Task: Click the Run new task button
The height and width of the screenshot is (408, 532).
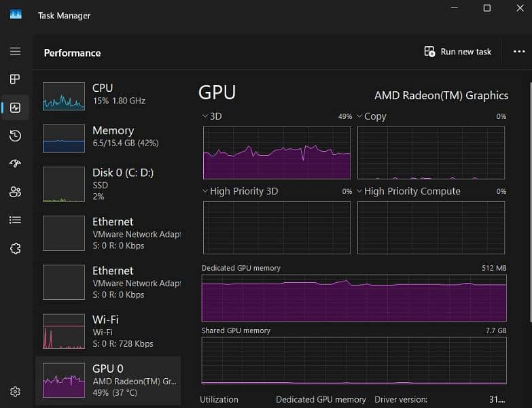Action: pos(457,52)
